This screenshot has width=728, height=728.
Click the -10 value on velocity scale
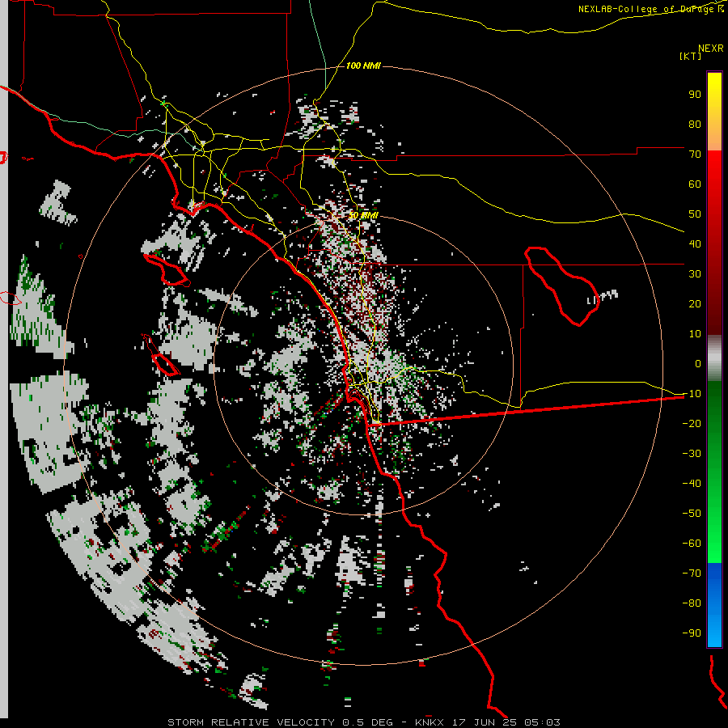pyautogui.click(x=692, y=394)
